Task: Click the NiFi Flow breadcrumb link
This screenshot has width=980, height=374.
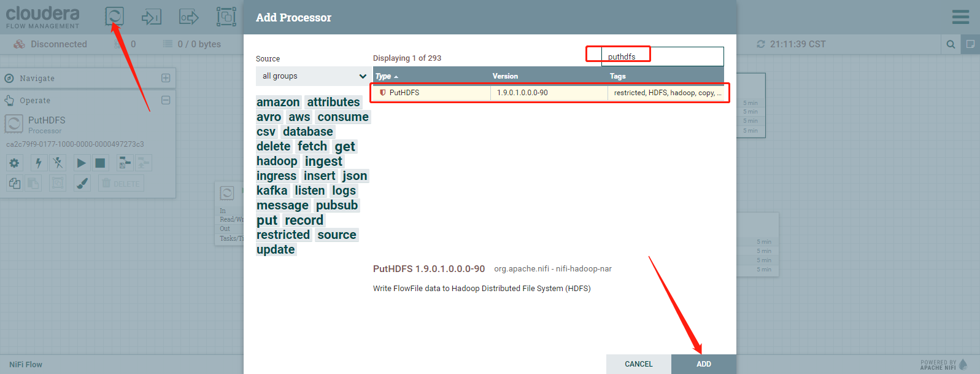Action: tap(26, 365)
